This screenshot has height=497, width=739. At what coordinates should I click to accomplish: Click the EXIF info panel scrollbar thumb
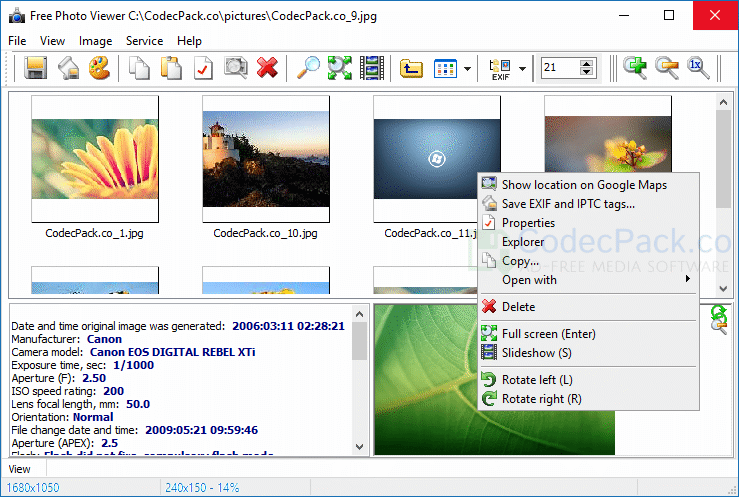pos(359,341)
